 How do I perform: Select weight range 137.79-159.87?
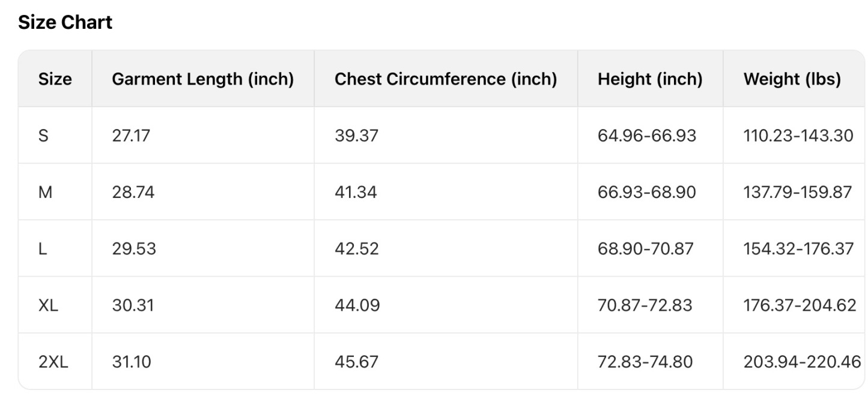point(798,192)
